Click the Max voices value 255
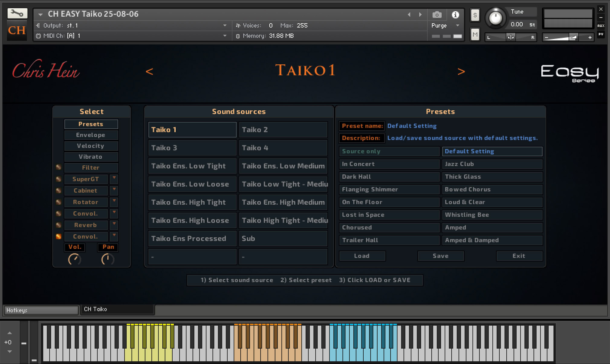Viewport: 610px width, 364px height. coord(302,25)
